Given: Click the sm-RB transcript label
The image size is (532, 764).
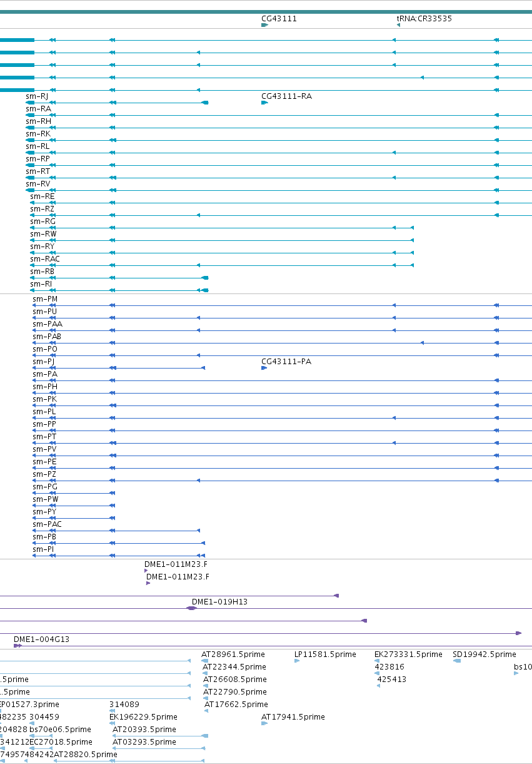Looking at the screenshot, I should click(43, 272).
